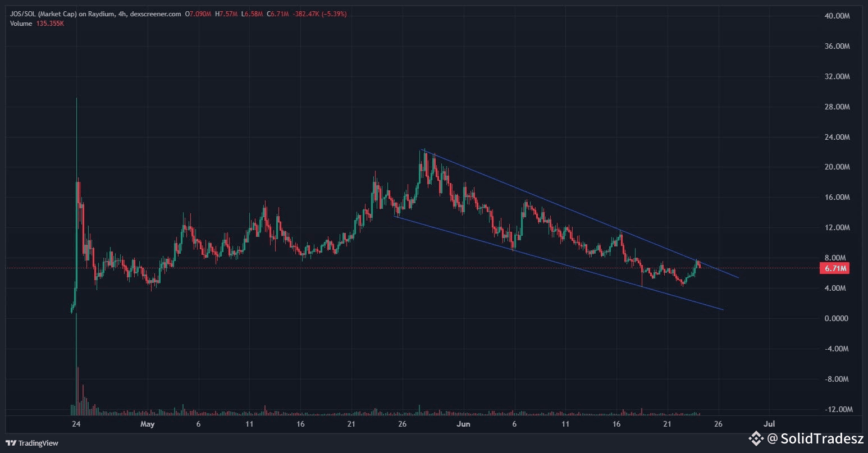Click the 0.0000 price axis label

[837, 318]
